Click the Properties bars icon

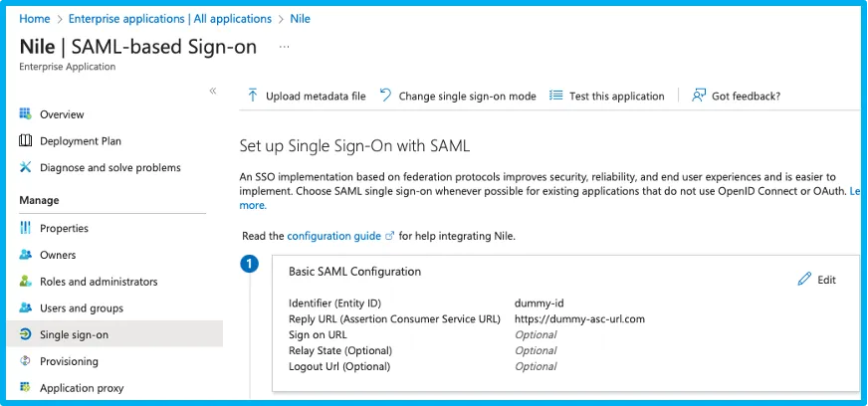coord(26,228)
